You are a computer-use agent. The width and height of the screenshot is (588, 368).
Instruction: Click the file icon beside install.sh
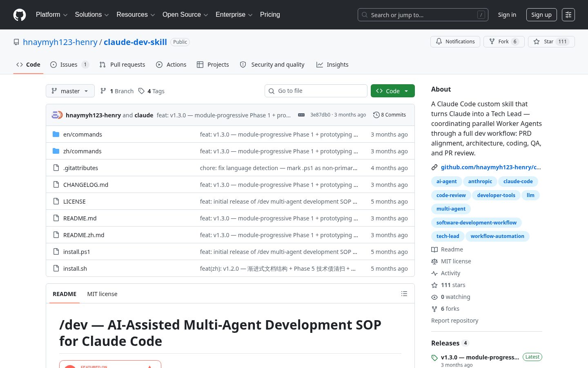click(56, 269)
